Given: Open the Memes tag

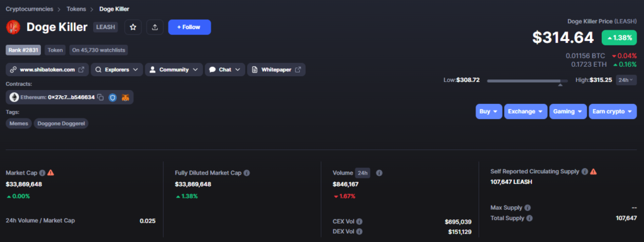Looking at the screenshot, I should coord(18,123).
